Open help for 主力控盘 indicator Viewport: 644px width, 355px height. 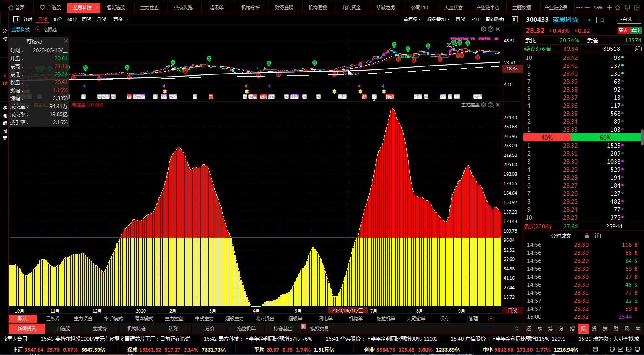pyautogui.click(x=491, y=105)
